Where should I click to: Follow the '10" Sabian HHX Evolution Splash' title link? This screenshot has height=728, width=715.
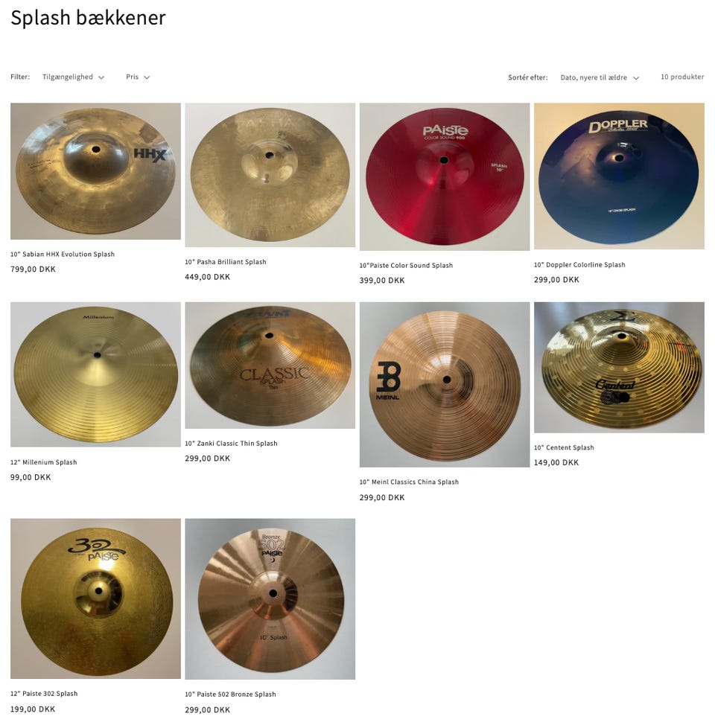(63, 255)
